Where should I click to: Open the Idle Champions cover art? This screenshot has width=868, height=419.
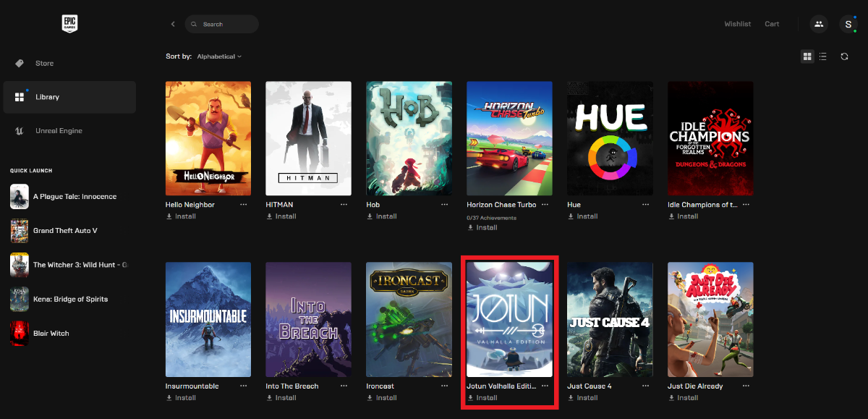click(x=710, y=138)
